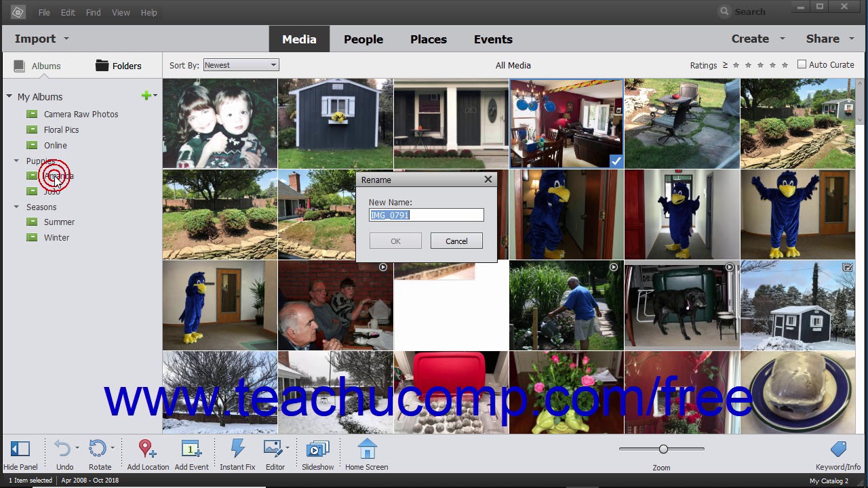Click Cancel in the Rename dialog
The image size is (868, 488).
point(456,241)
